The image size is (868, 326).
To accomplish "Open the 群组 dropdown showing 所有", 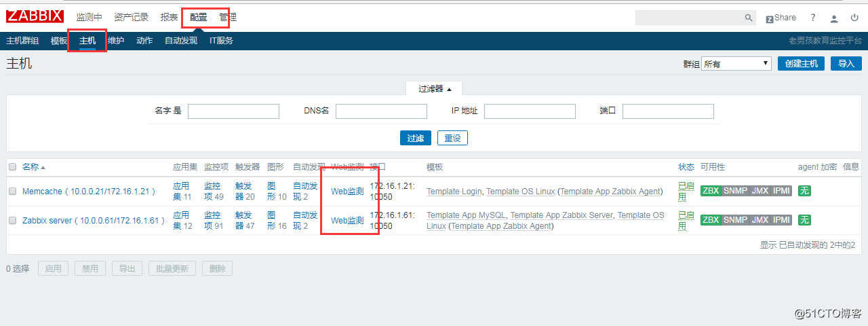I will pyautogui.click(x=736, y=64).
